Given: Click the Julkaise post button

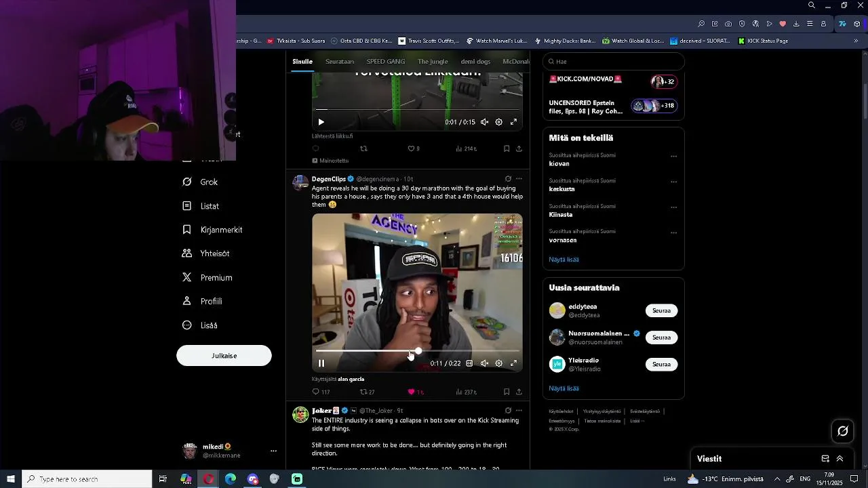Looking at the screenshot, I should (x=224, y=356).
